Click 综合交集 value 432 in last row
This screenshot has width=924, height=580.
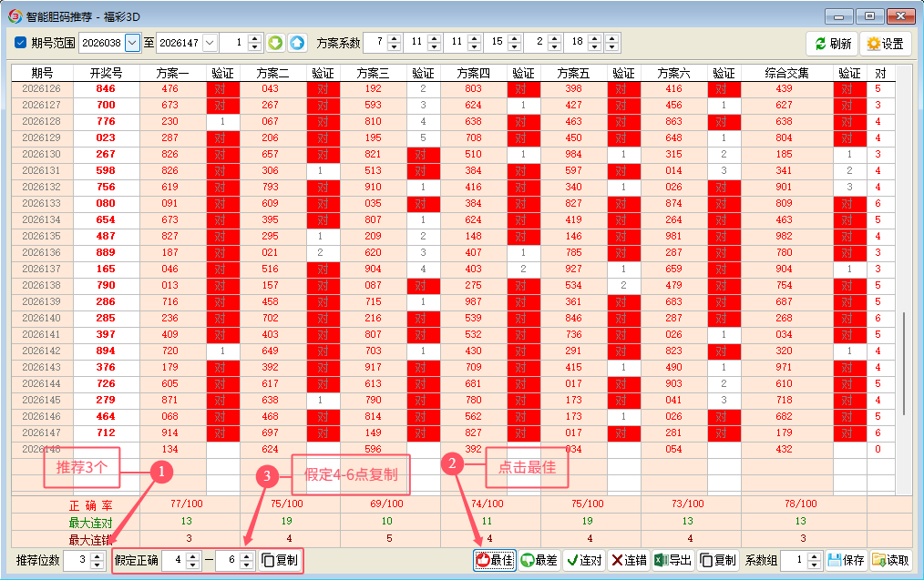(x=784, y=449)
